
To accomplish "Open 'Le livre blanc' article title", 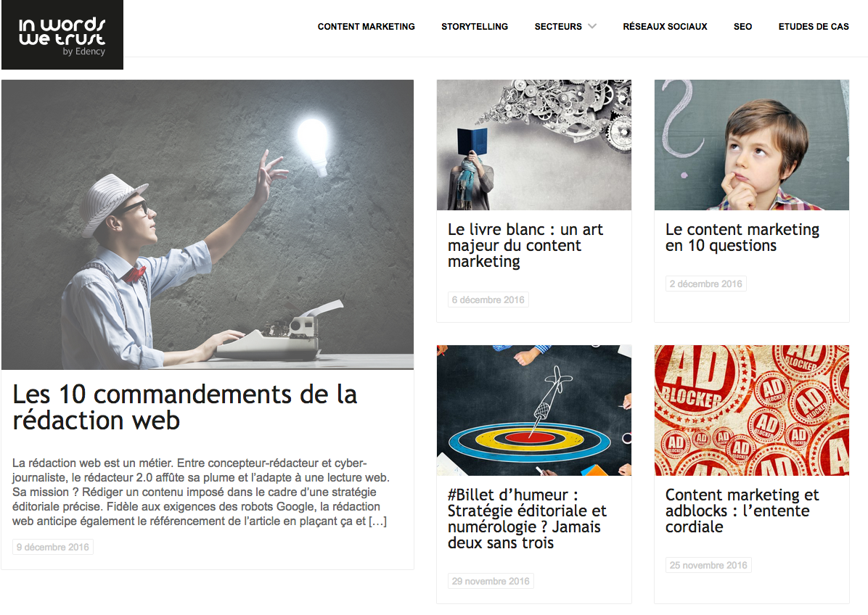I will (x=525, y=245).
